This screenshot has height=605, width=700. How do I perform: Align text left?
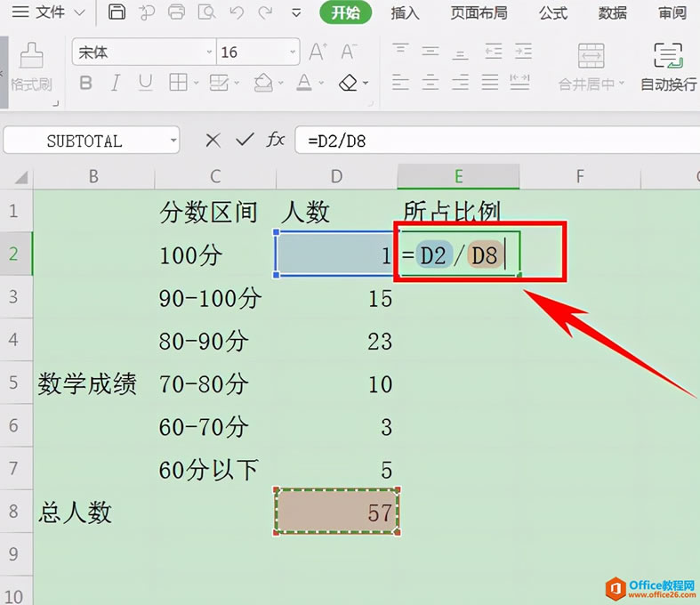tap(400, 83)
